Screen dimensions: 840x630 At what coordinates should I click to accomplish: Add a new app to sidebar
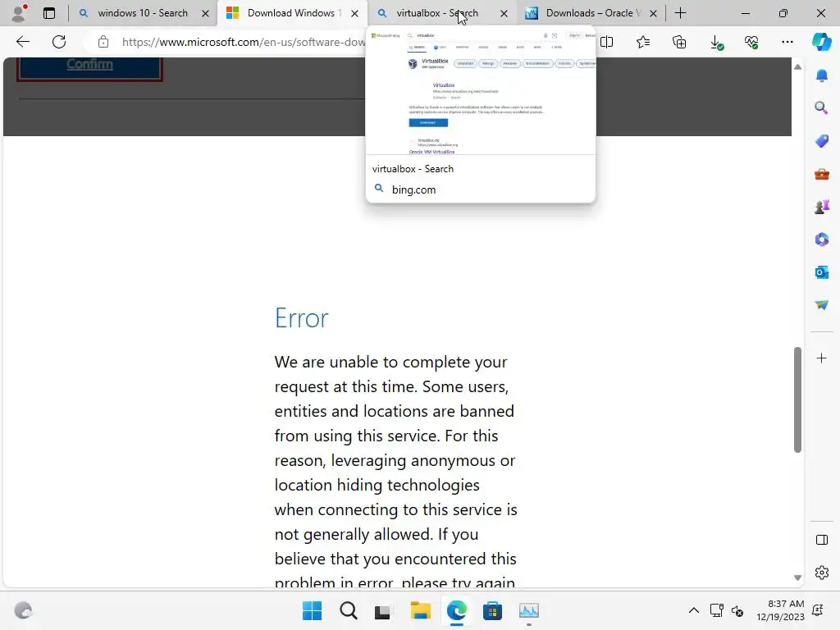821,358
